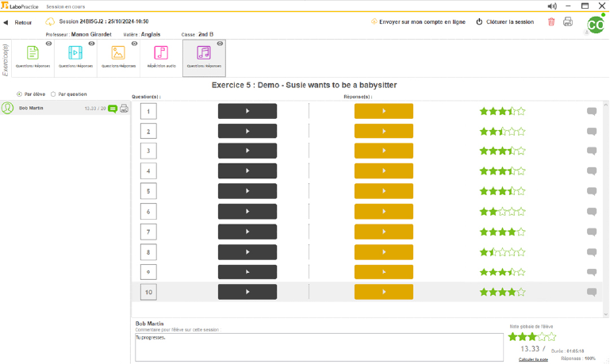Toggle eye on video exercise tab
This screenshot has height=364, width=610.
(x=91, y=44)
